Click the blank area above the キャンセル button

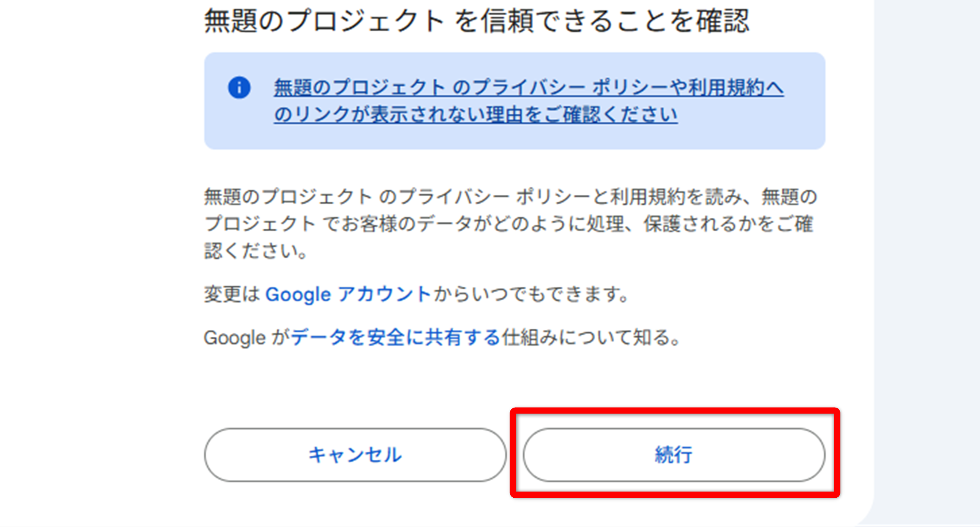pyautogui.click(x=355, y=392)
